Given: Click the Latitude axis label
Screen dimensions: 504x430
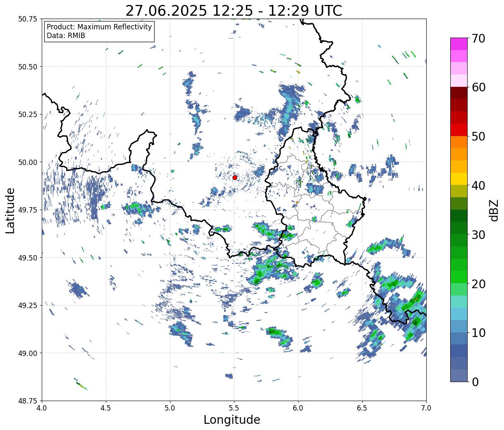Looking at the screenshot, I should (x=10, y=210).
